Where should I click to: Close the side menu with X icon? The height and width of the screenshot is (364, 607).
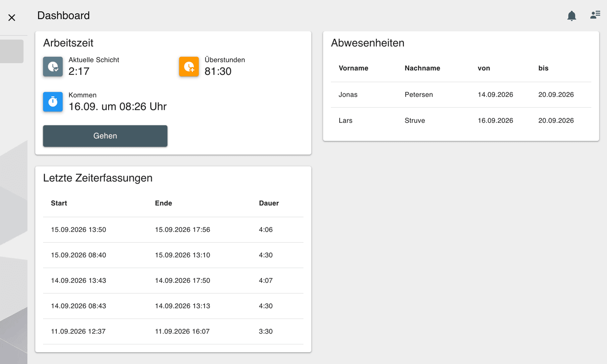(12, 18)
